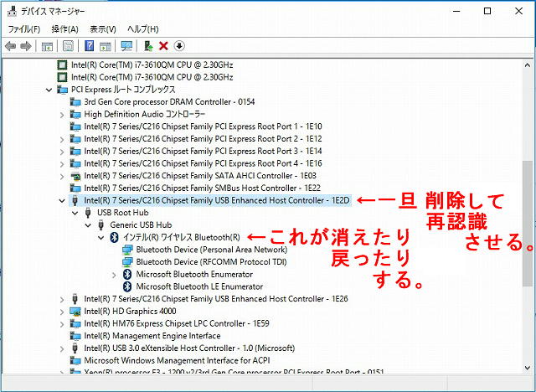Click the Microsoft Bluetooth LE Enumerator icon
Viewport: 536px width, 392px height.
point(127,286)
